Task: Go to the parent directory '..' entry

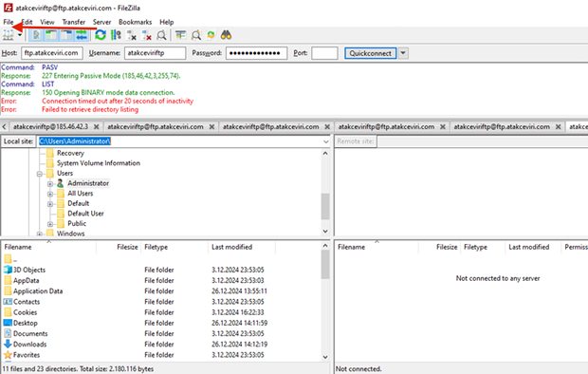Action: click(10, 259)
